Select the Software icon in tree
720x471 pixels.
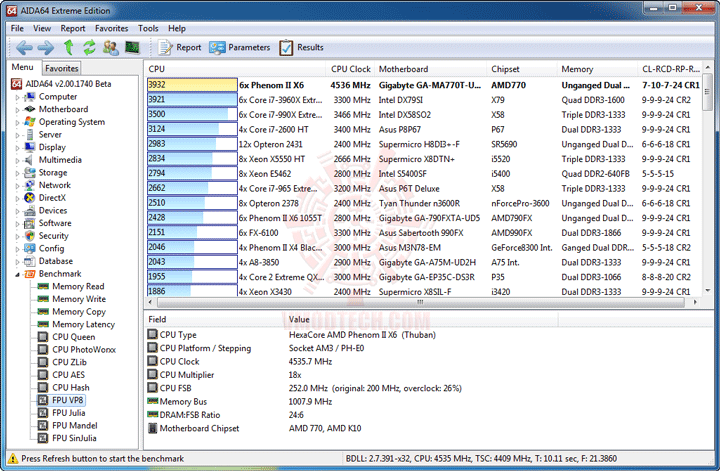[29, 223]
